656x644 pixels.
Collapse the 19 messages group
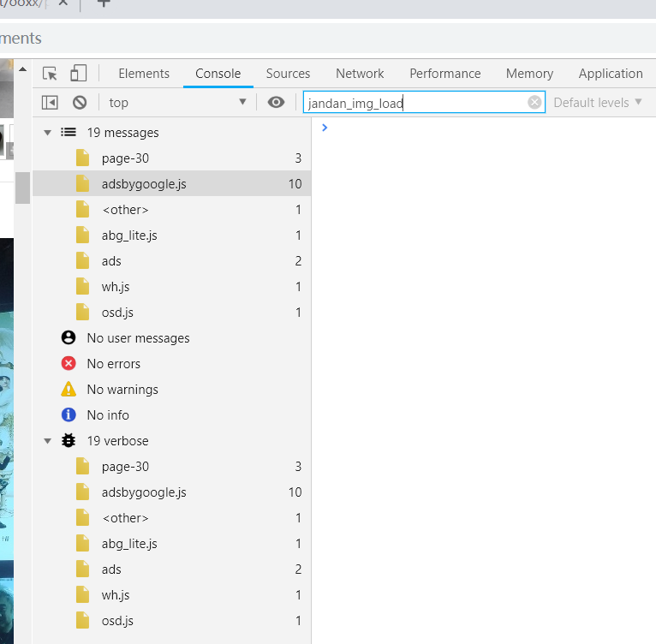click(48, 133)
